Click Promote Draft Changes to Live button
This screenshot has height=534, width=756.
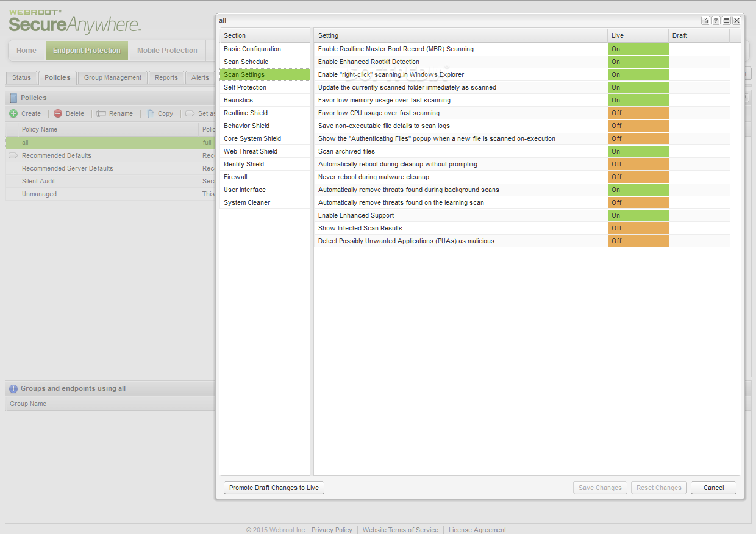(274, 488)
